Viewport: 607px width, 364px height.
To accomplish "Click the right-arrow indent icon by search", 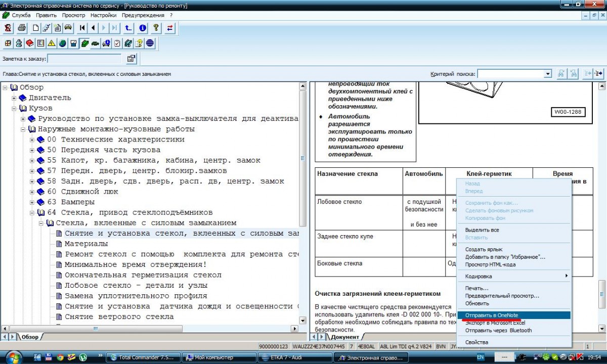I will coord(599,74).
